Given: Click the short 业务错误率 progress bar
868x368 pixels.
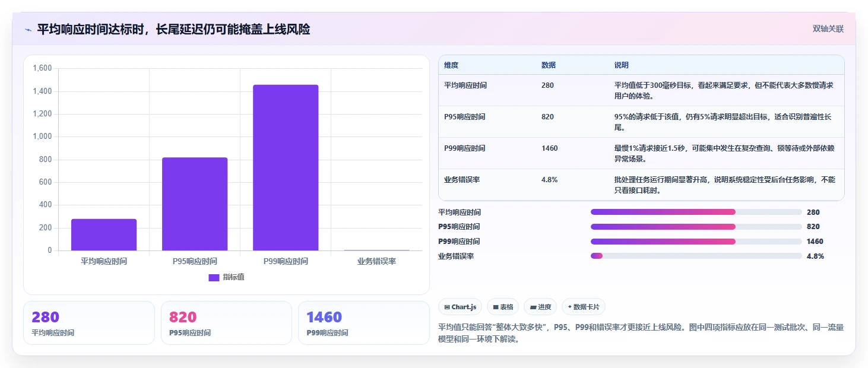Looking at the screenshot, I should [x=696, y=256].
